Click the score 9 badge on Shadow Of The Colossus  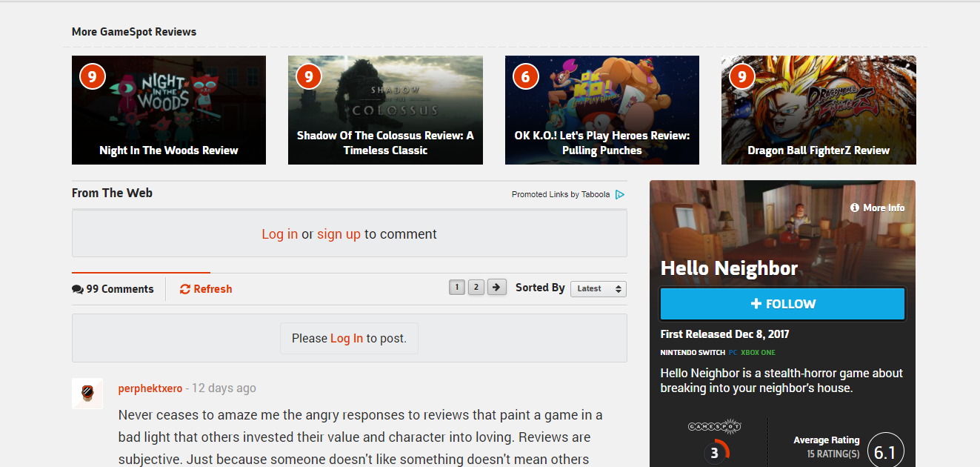click(308, 76)
